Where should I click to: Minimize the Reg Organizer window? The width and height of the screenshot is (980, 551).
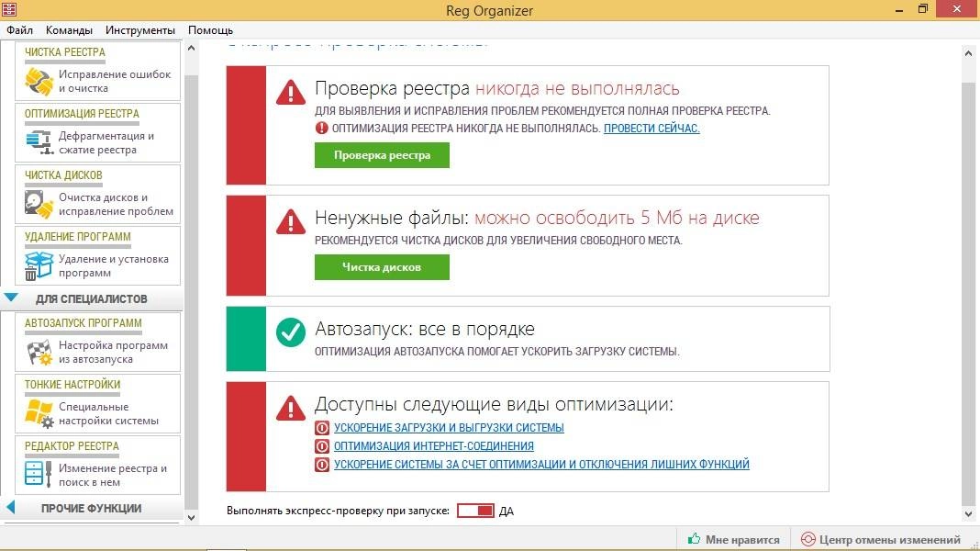(898, 9)
